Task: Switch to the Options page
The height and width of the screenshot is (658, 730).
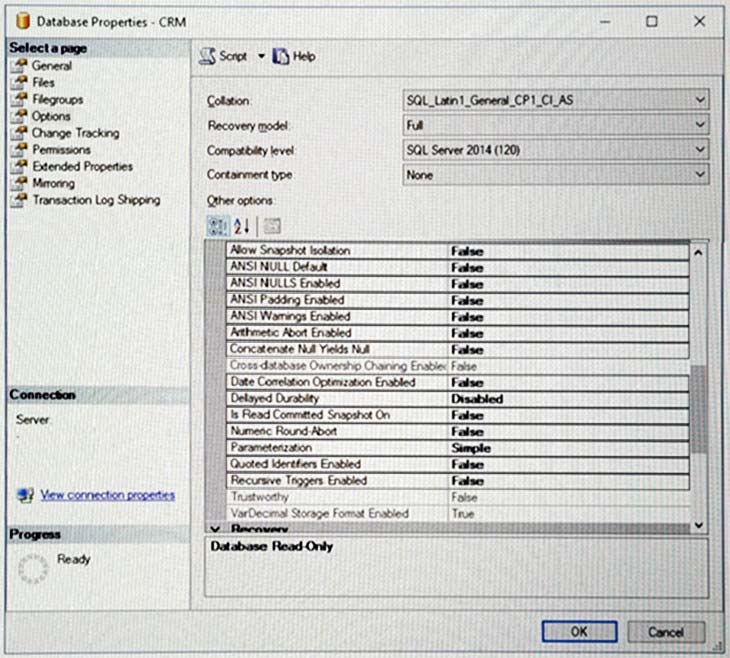Action: click(x=51, y=116)
